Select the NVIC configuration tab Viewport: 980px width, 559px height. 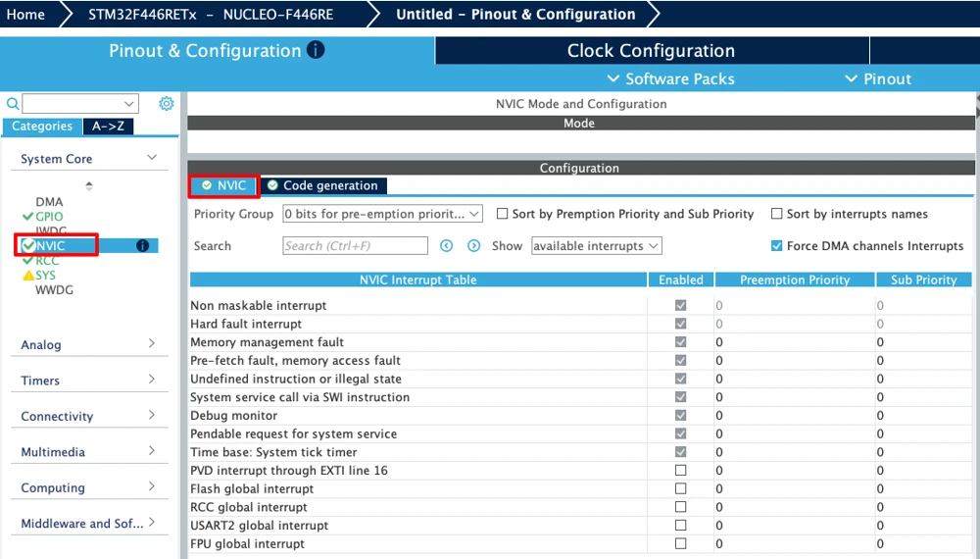(x=223, y=185)
